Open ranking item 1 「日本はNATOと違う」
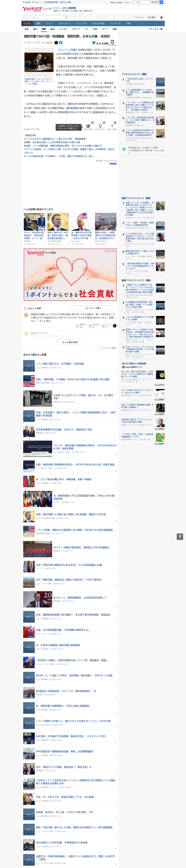186x868 pixels. [139, 80]
